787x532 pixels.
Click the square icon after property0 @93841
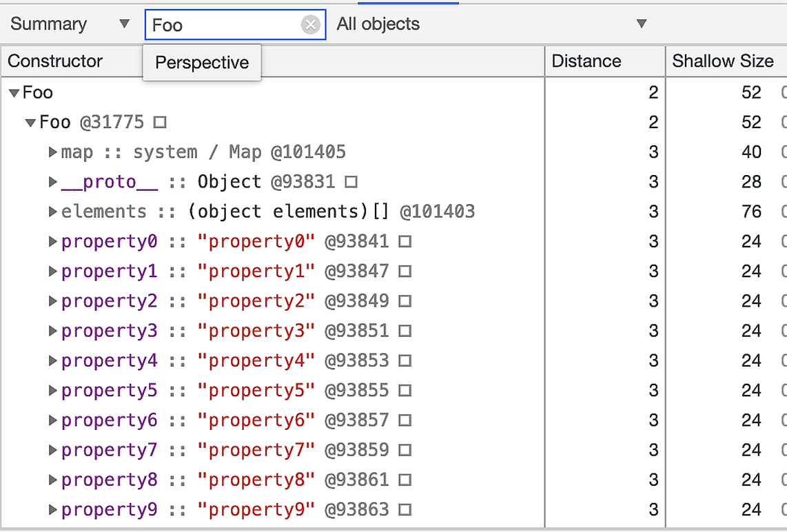pos(405,242)
